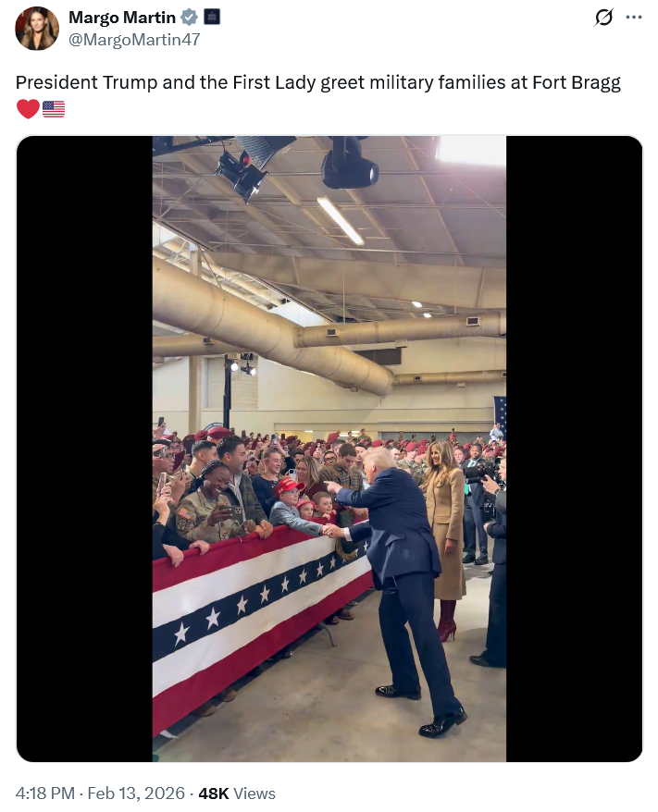Click the red cap boy in video
The height and width of the screenshot is (812, 658).
[x=292, y=509]
